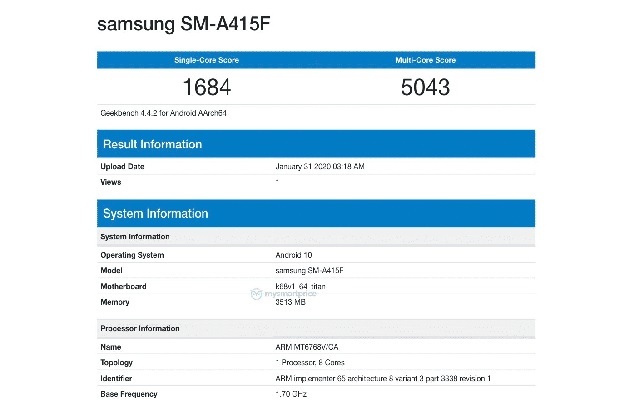
Task: Select the Topology label
Action: pyautogui.click(x=116, y=363)
